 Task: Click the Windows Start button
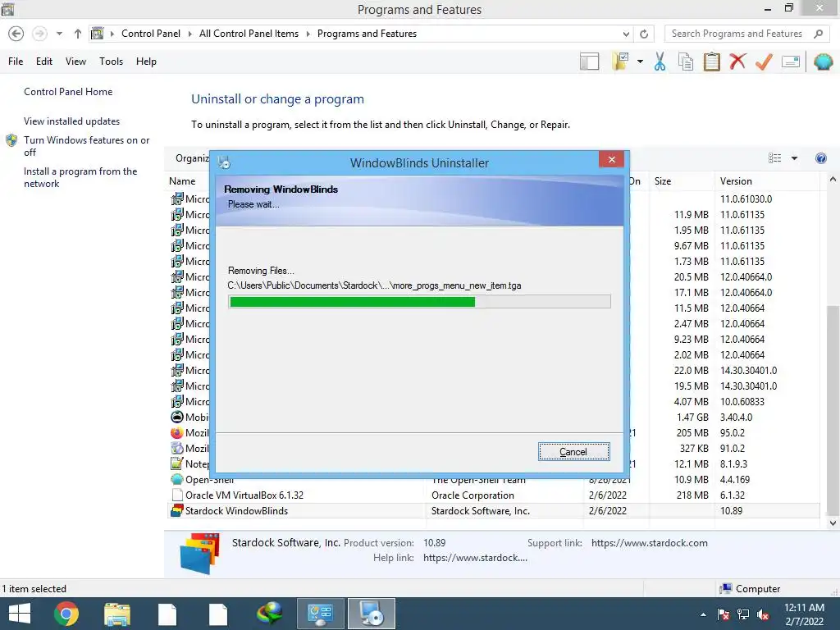(20, 614)
